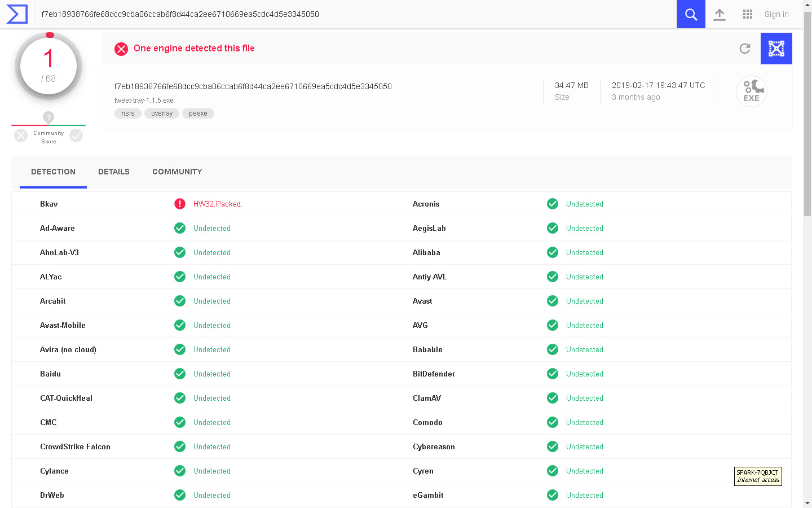The width and height of the screenshot is (812, 508).
Task: Click the green check icon for BitDefender
Action: [553, 374]
